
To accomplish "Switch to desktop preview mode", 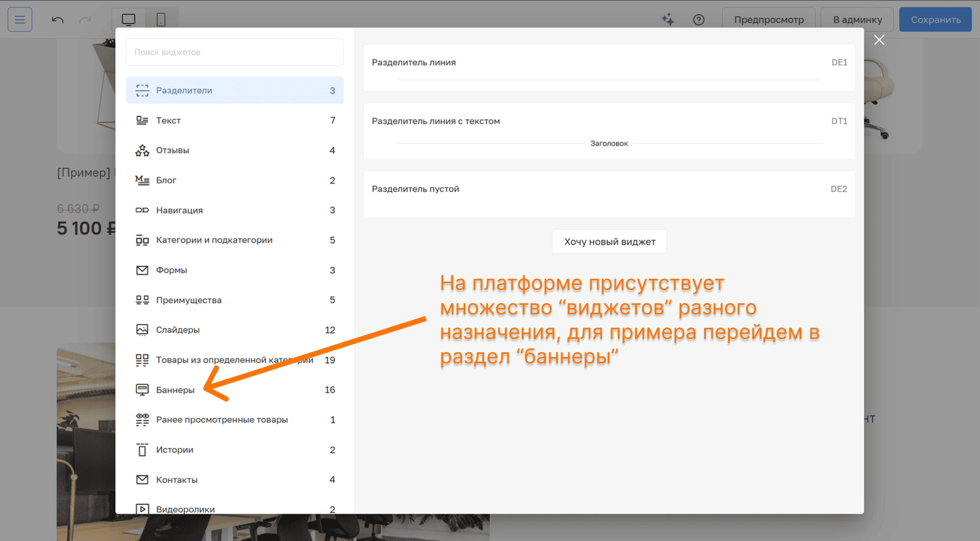I will click(x=129, y=19).
